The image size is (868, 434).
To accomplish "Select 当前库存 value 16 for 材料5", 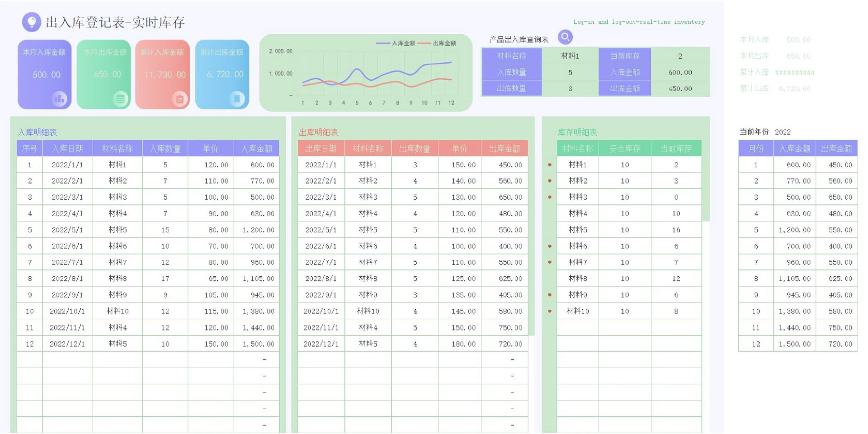I will pyautogui.click(x=676, y=230).
